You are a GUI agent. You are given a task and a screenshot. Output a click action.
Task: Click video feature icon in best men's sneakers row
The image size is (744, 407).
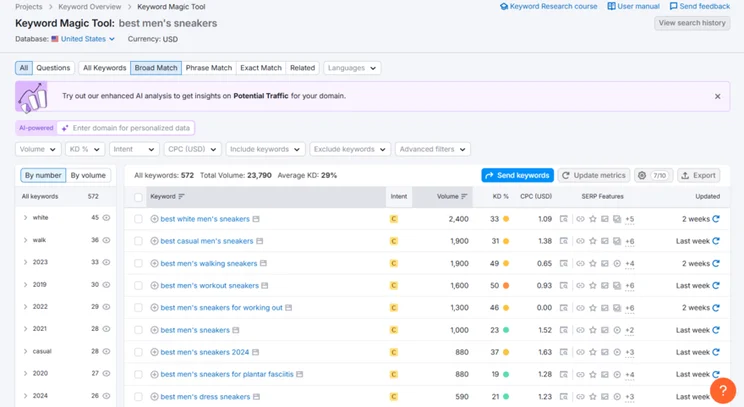[x=617, y=330]
